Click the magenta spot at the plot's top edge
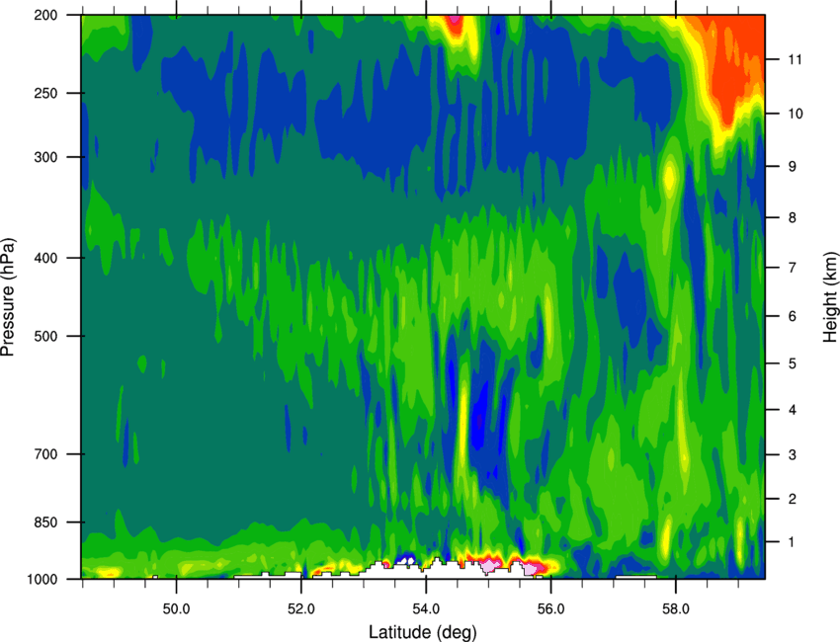 click(455, 20)
